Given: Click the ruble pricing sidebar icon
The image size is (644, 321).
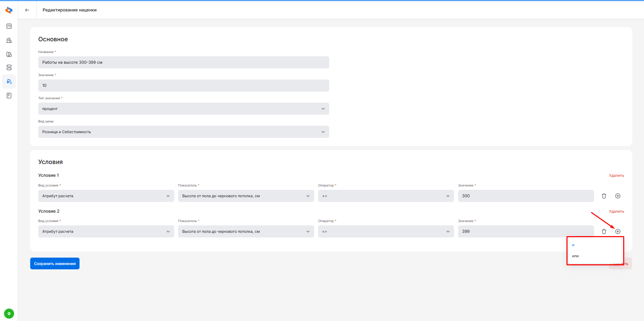Looking at the screenshot, I should click(x=9, y=82).
